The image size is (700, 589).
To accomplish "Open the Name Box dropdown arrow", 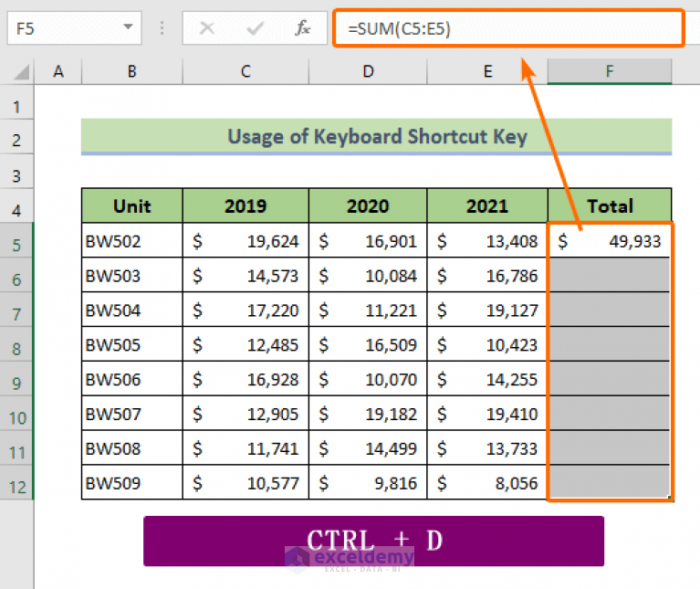I will pos(128,27).
